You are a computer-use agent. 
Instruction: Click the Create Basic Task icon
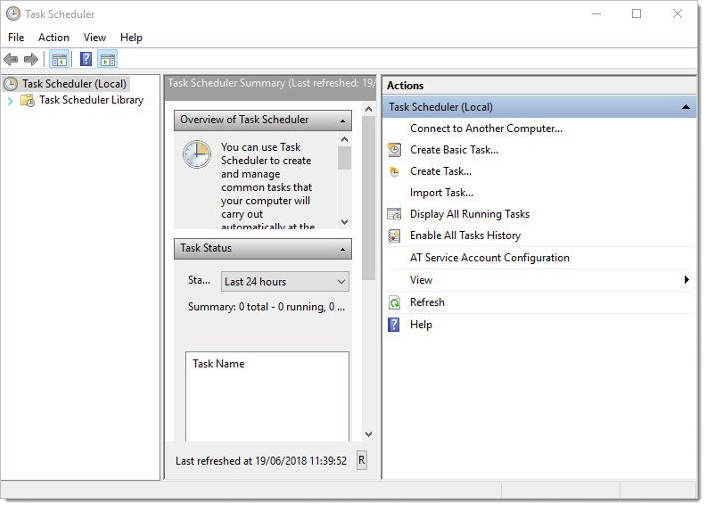coord(394,150)
